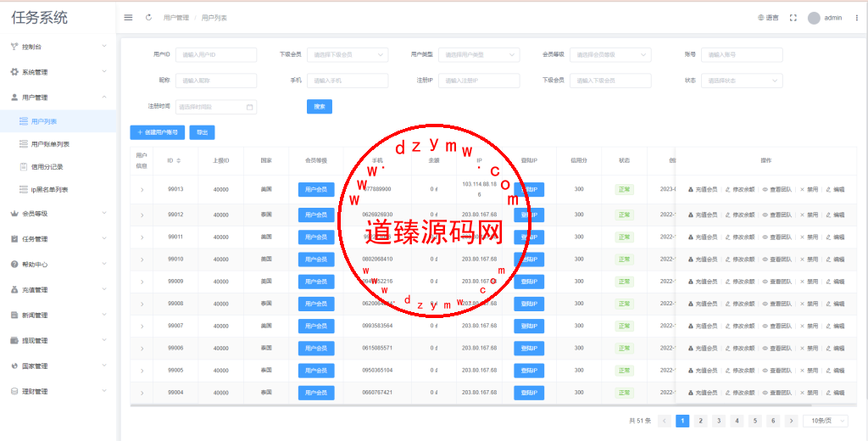Focus the 手机 input field
868x441 pixels.
[x=348, y=81]
